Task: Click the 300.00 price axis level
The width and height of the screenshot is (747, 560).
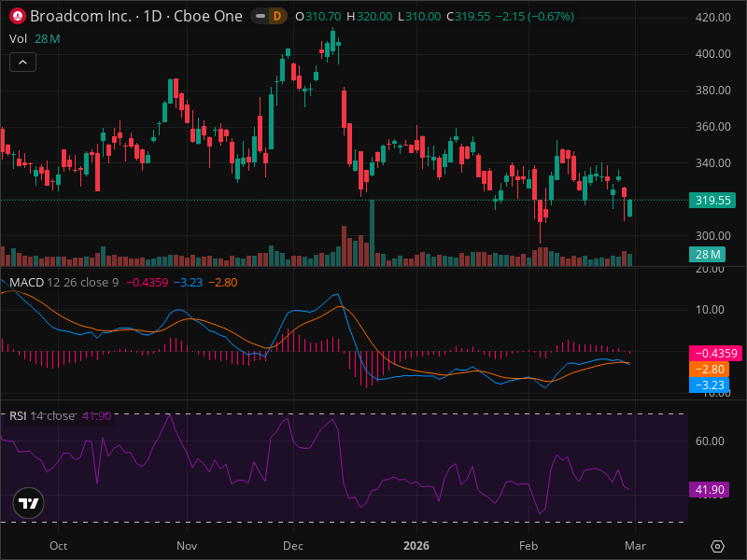Action: pyautogui.click(x=712, y=236)
